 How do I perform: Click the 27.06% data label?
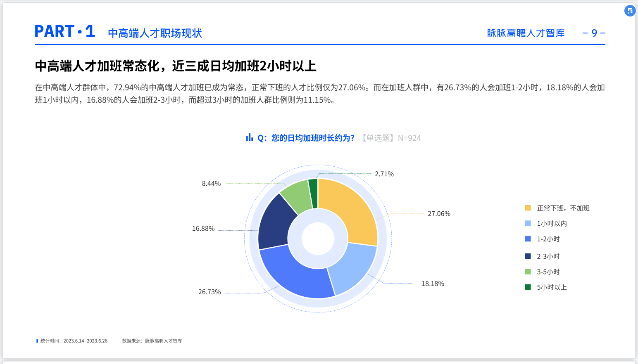click(x=439, y=214)
